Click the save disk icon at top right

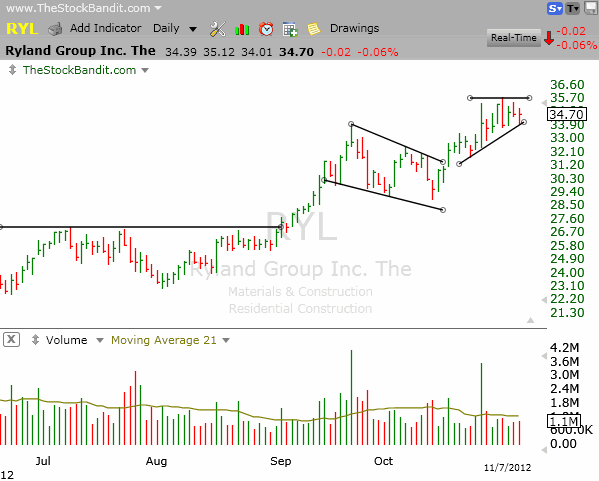click(591, 8)
